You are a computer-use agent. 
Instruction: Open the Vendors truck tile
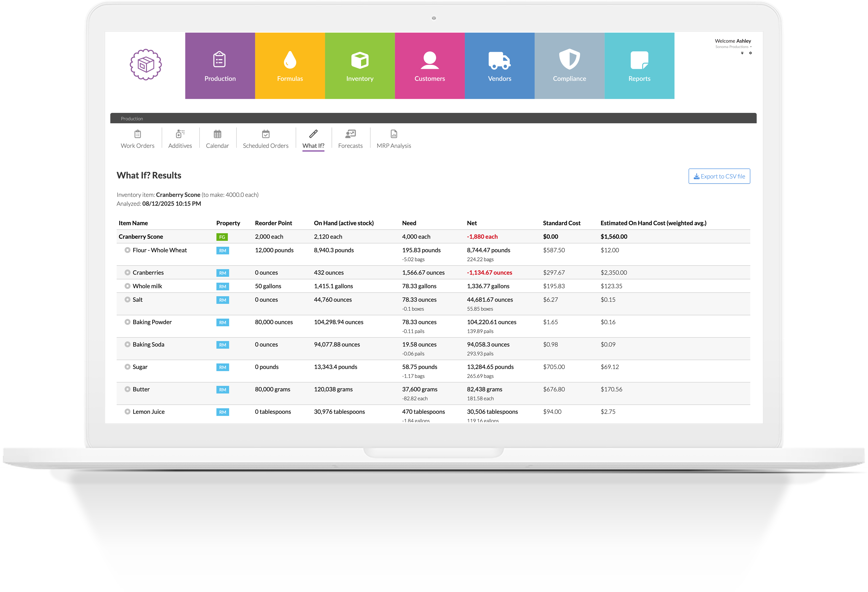pyautogui.click(x=499, y=66)
